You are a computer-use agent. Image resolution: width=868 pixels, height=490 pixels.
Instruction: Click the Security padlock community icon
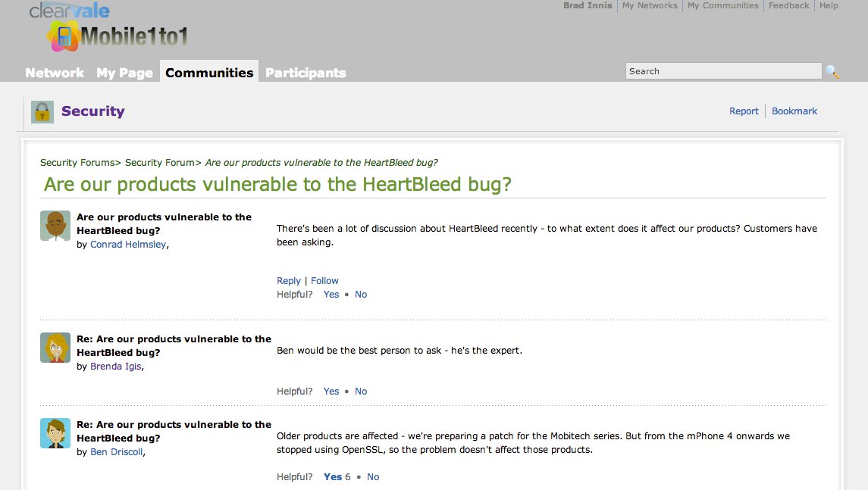pyautogui.click(x=42, y=112)
